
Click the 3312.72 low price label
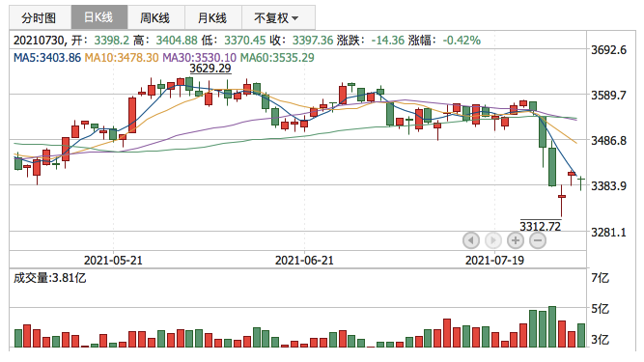540,226
